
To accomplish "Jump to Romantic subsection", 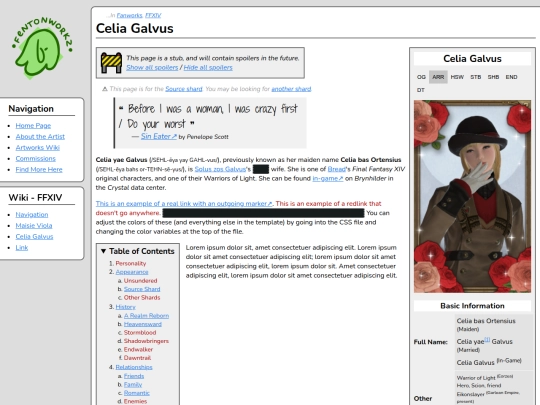I will [x=137, y=393].
